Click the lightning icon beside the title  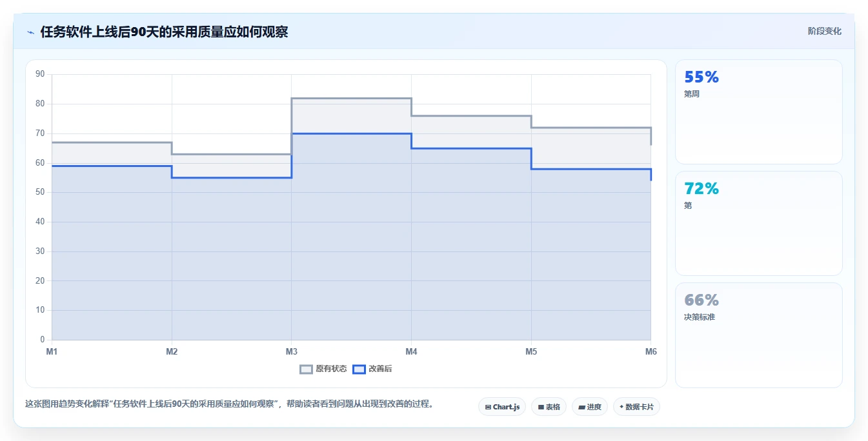pyautogui.click(x=30, y=32)
